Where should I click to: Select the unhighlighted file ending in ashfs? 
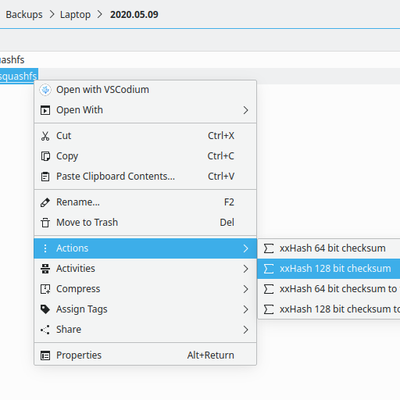12,60
